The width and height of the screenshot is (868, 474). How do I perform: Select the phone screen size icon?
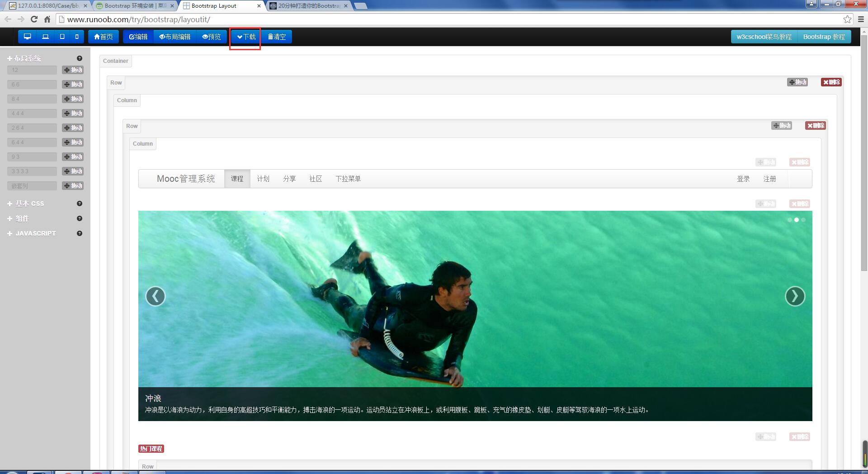tap(77, 37)
